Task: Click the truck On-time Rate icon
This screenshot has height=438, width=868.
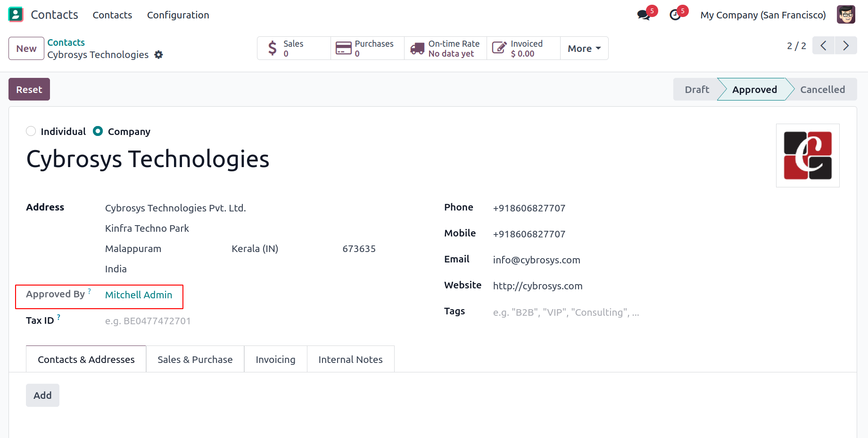Action: pyautogui.click(x=417, y=48)
